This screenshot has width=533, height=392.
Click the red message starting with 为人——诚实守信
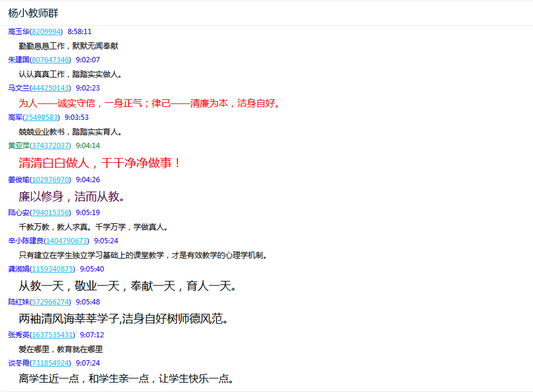tap(150, 103)
